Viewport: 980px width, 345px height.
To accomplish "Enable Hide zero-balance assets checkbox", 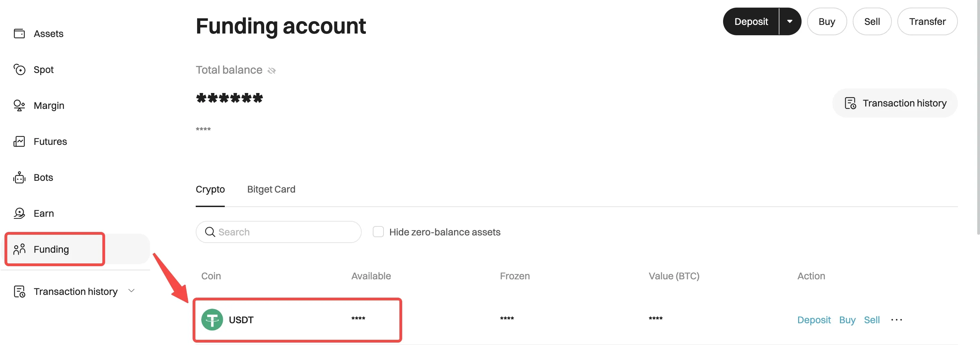I will tap(378, 232).
